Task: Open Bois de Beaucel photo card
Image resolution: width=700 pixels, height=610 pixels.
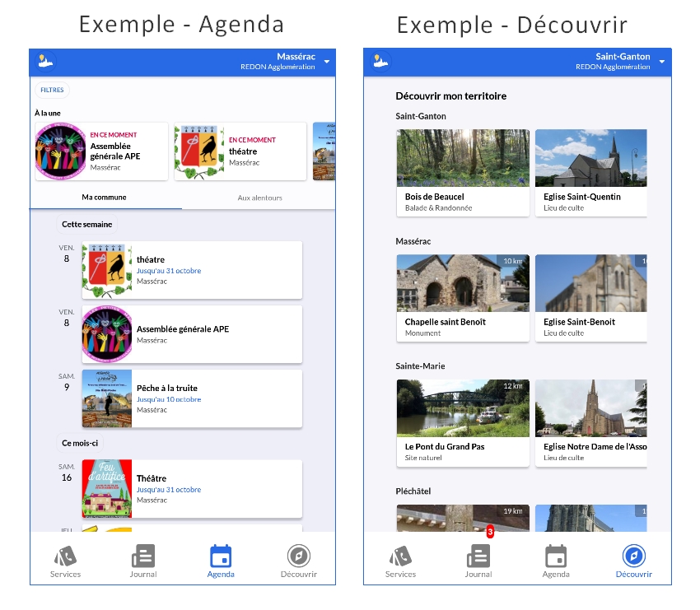Action: pos(462,172)
